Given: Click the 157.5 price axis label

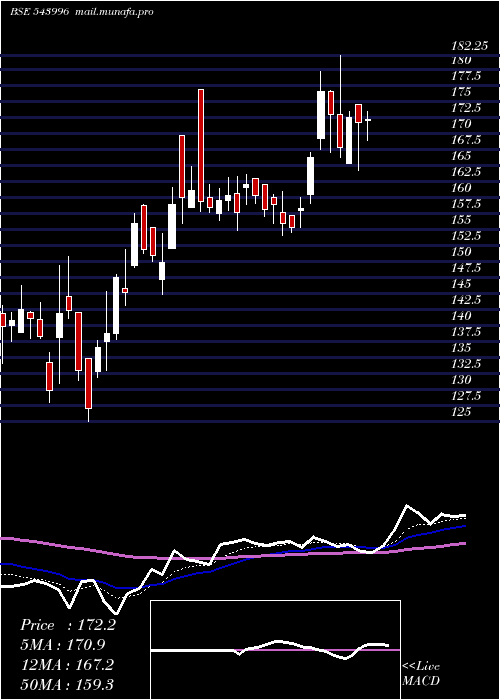Looking at the screenshot, I should pyautogui.click(x=466, y=204).
